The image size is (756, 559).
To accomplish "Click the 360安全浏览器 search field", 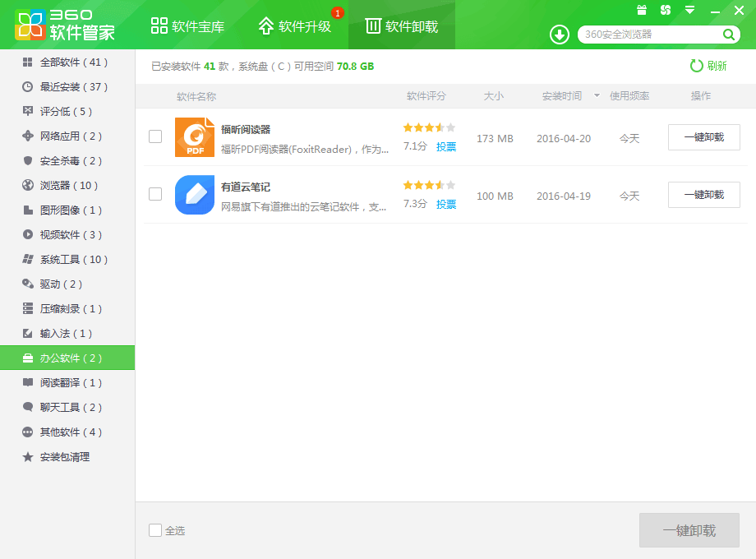I will (649, 35).
